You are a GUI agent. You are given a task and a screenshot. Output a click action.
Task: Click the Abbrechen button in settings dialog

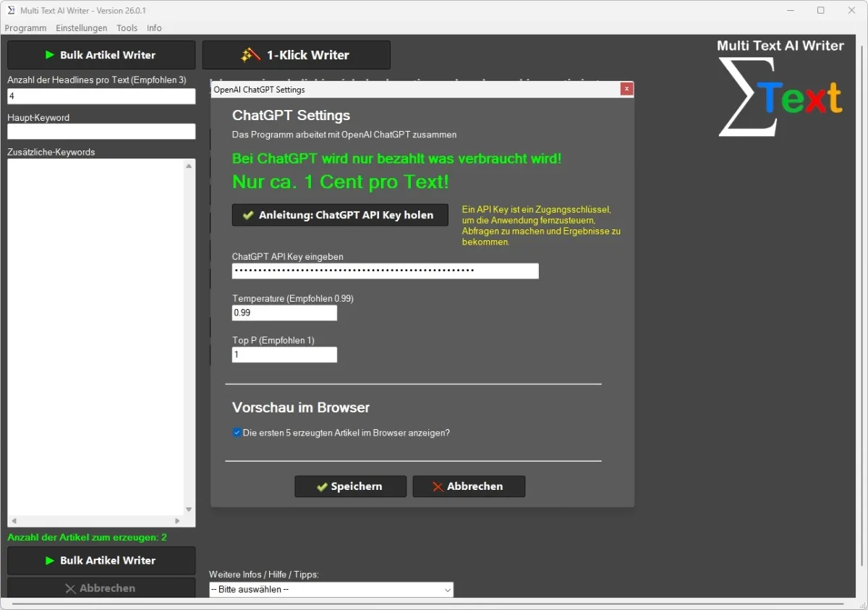point(469,486)
